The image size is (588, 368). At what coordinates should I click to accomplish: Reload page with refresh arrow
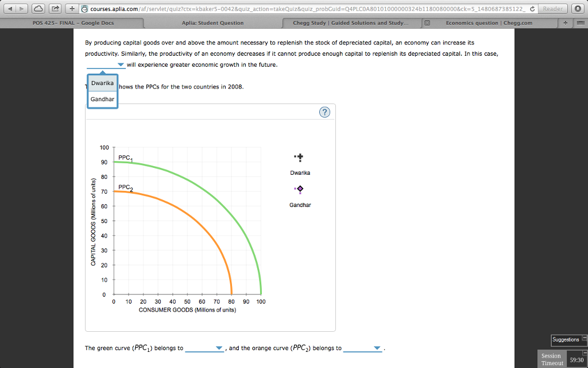click(532, 9)
